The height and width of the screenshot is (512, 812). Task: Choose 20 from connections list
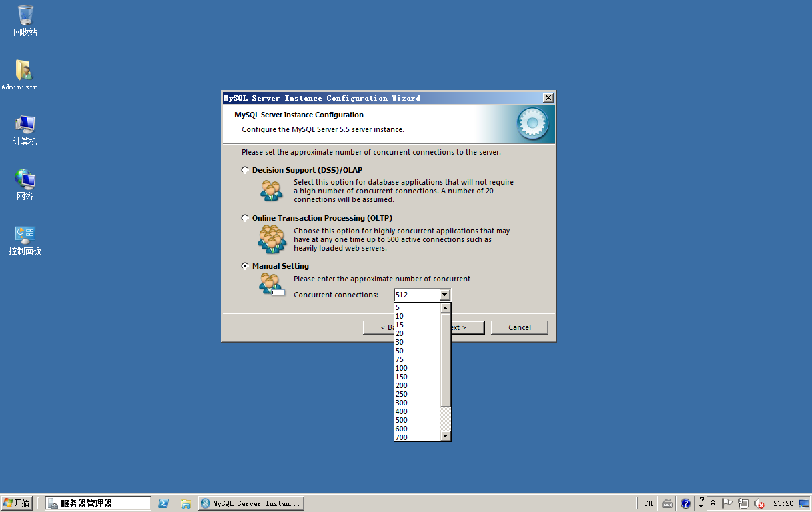[417, 333]
